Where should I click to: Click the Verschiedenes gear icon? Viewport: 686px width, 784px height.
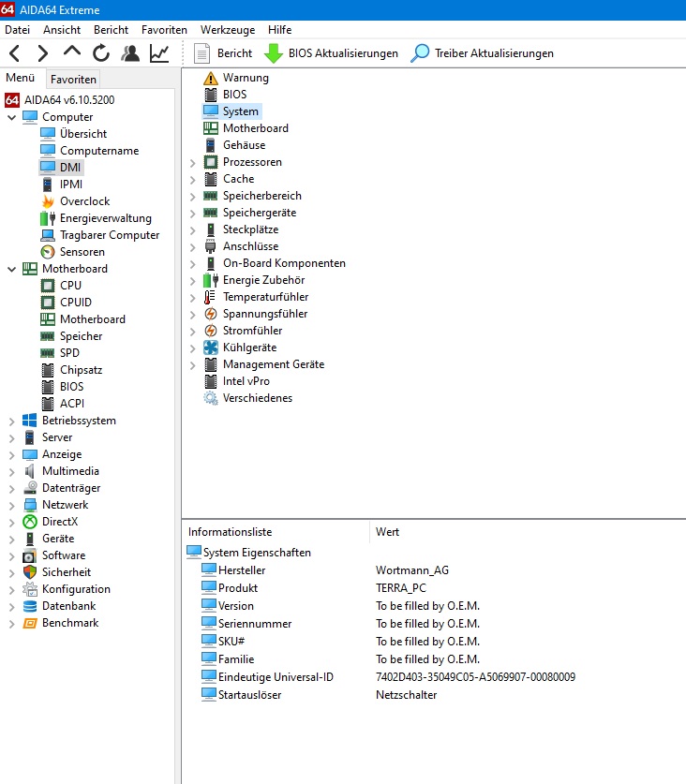tap(211, 398)
